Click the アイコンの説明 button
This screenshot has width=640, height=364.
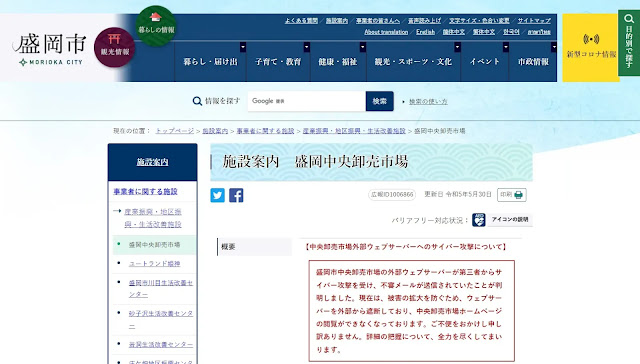coord(510,220)
